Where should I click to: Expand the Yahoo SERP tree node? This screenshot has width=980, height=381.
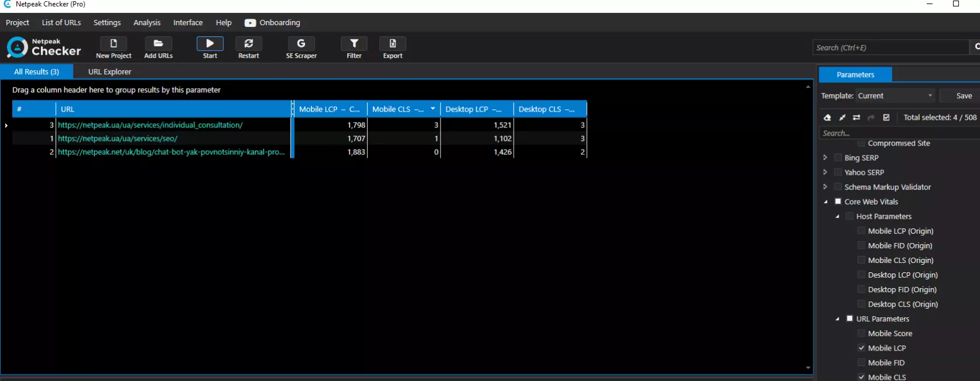[825, 172]
